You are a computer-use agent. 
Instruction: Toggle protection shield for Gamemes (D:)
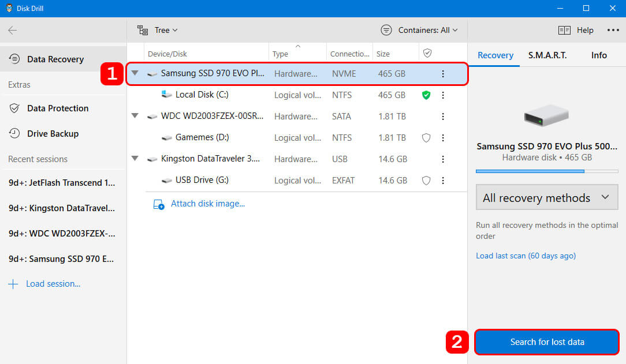point(426,137)
